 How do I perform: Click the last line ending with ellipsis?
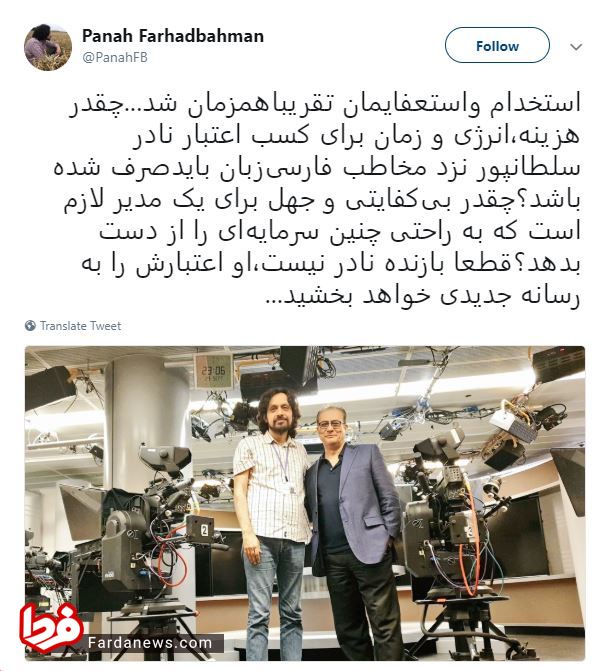click(x=423, y=296)
